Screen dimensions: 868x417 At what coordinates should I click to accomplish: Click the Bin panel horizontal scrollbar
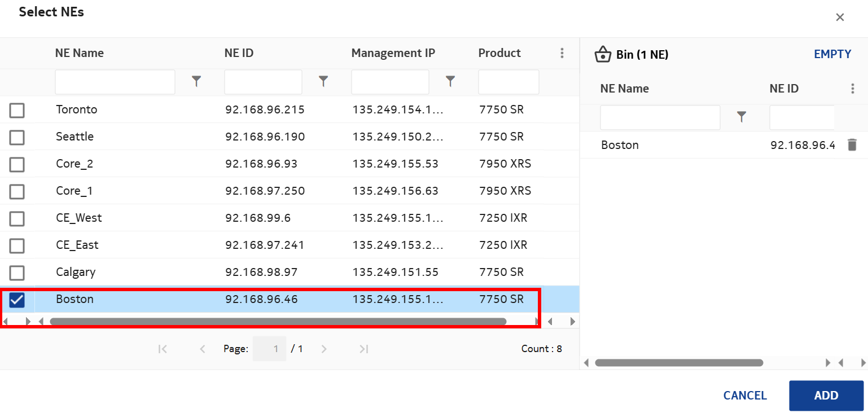pos(678,363)
